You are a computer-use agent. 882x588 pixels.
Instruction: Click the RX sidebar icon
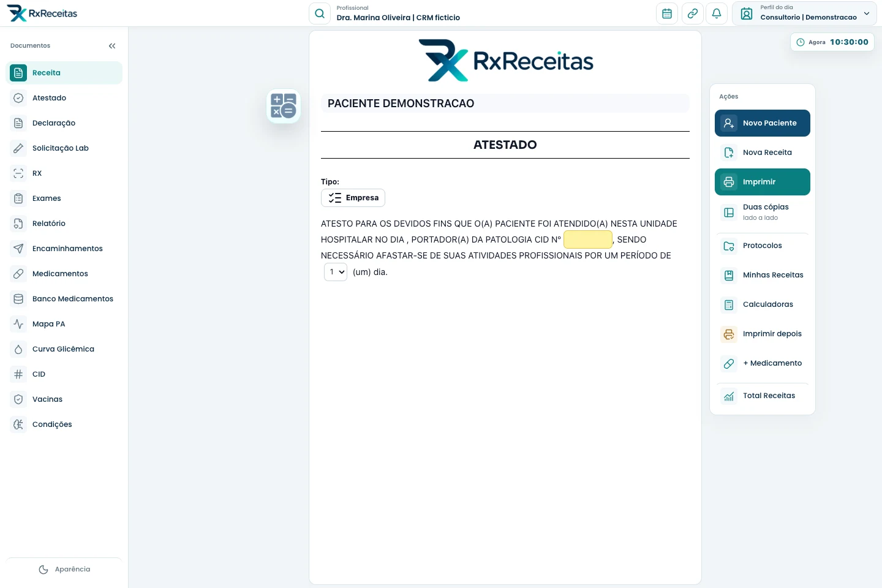pyautogui.click(x=18, y=173)
